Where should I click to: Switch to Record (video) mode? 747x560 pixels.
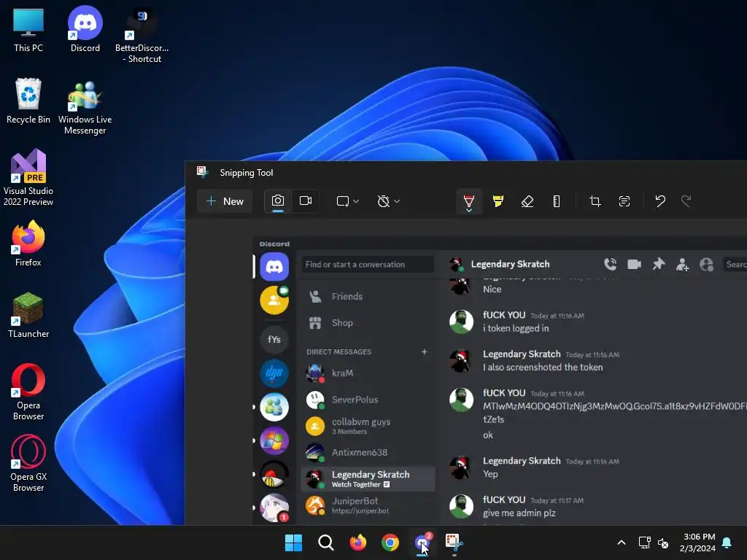306,201
